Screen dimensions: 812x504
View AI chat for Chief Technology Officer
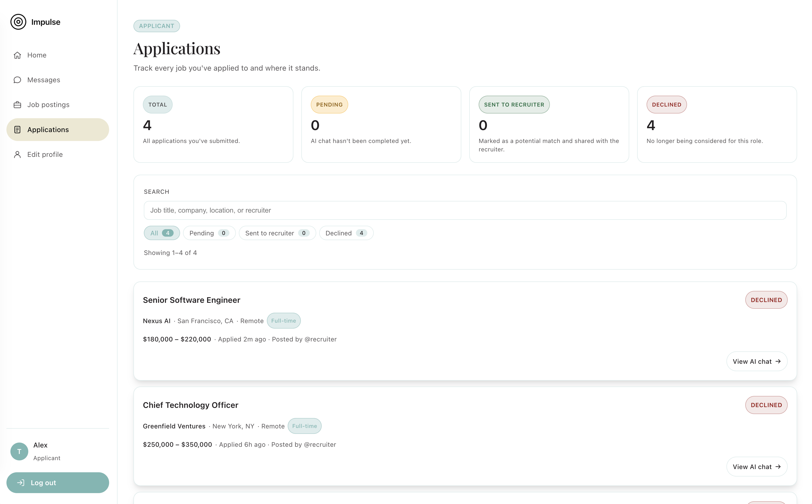pyautogui.click(x=756, y=467)
